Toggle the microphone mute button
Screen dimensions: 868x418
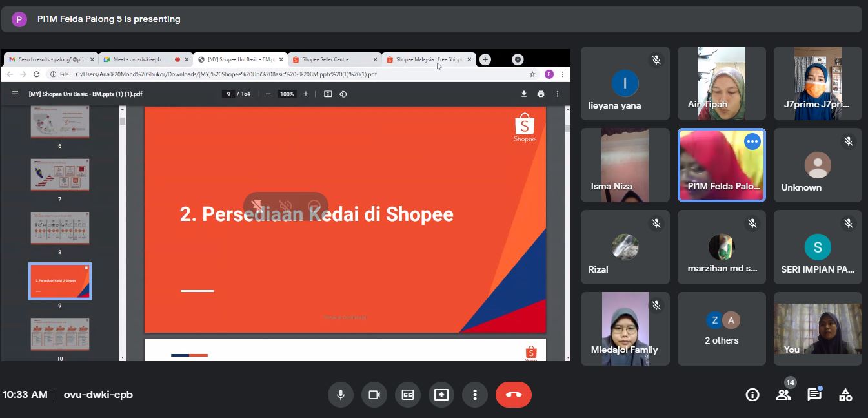point(340,395)
